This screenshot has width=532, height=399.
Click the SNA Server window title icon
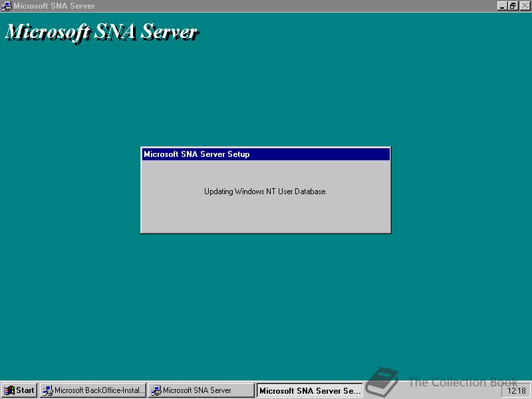7,6
